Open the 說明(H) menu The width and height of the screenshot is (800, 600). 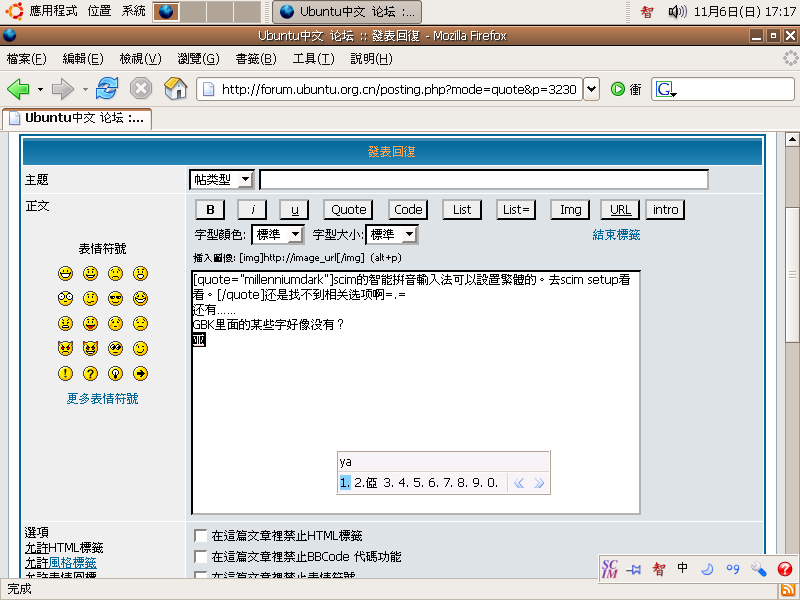point(371,59)
